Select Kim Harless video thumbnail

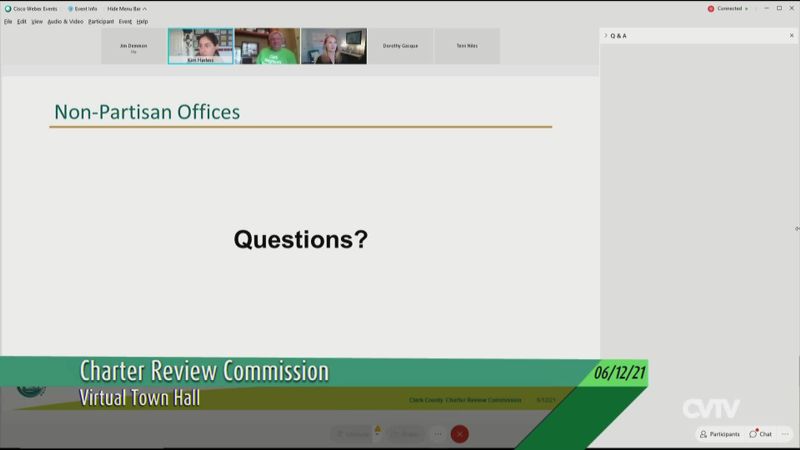coord(200,46)
